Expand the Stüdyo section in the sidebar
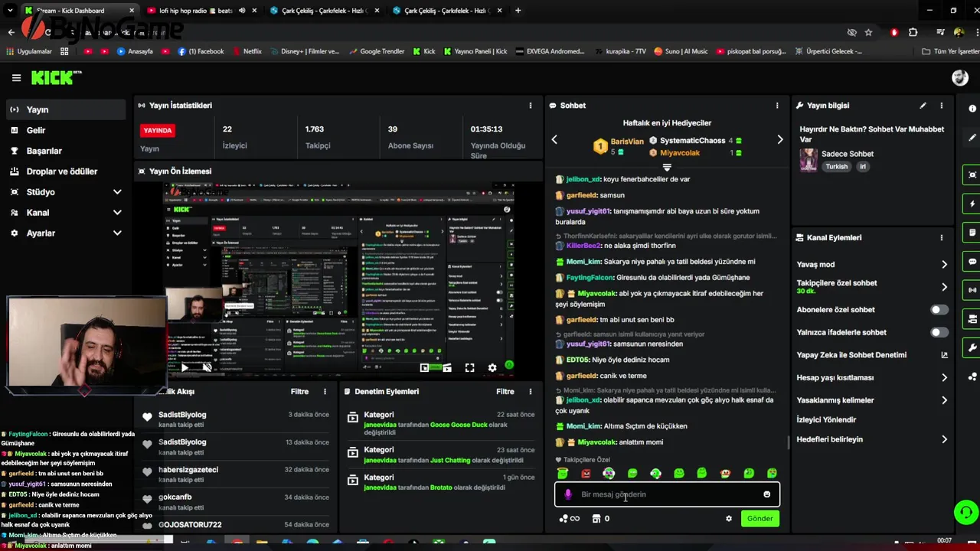980x551 pixels. pyautogui.click(x=66, y=192)
